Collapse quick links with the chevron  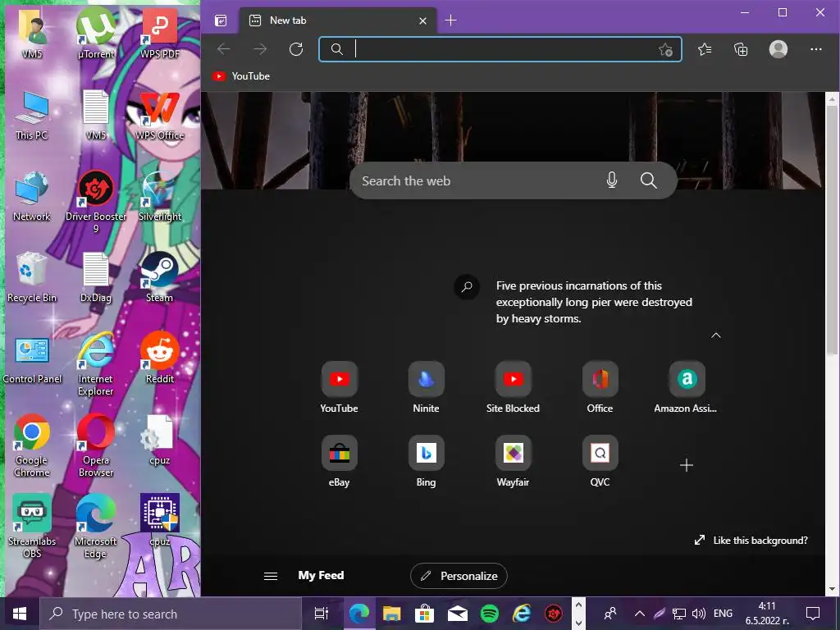point(715,336)
